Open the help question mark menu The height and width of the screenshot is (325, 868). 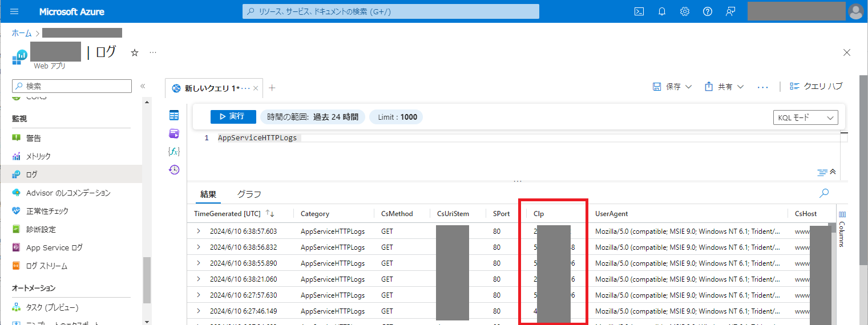tap(708, 11)
